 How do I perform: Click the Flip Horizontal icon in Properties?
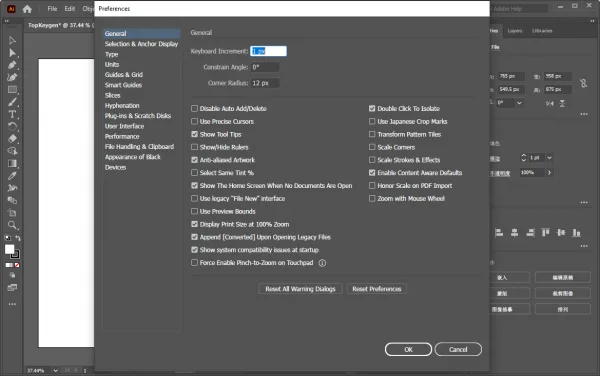point(550,103)
